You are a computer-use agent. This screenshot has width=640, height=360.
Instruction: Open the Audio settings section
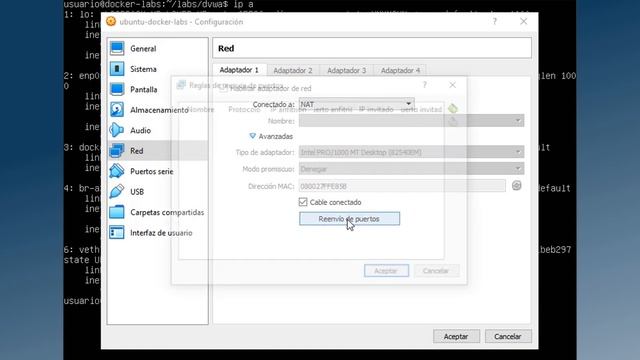[158, 130]
